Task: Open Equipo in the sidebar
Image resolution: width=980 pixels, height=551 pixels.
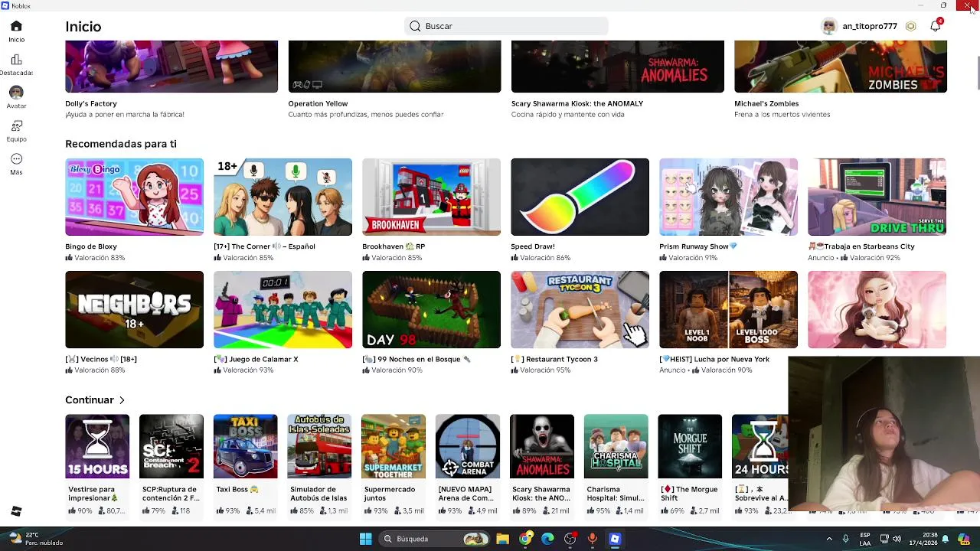Action: tap(16, 131)
